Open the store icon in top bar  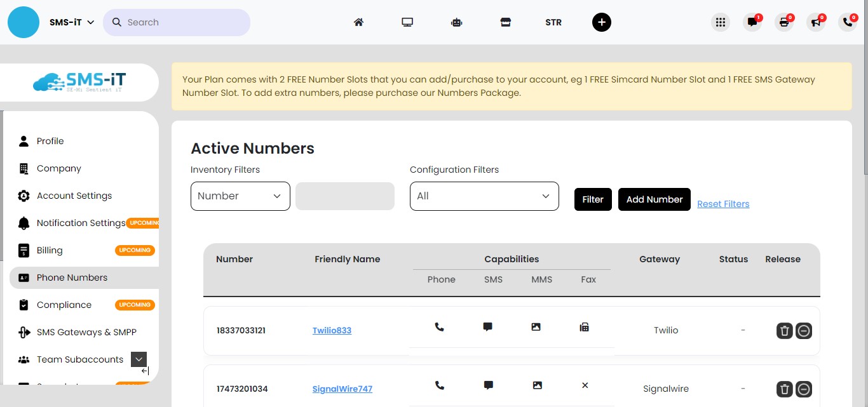click(x=505, y=22)
